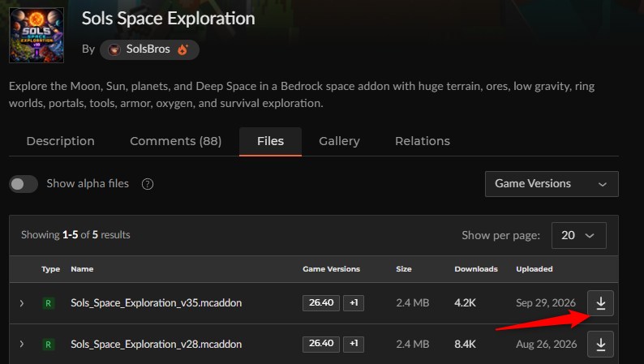
Task: Click the project description paragraph
Action: point(302,95)
